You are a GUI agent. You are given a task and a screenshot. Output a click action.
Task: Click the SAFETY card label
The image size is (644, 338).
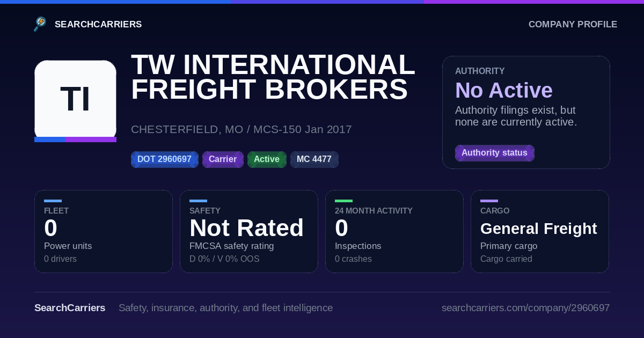[x=205, y=211]
